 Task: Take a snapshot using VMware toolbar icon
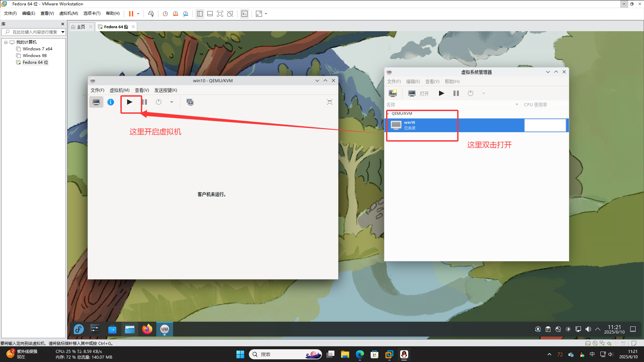click(165, 14)
